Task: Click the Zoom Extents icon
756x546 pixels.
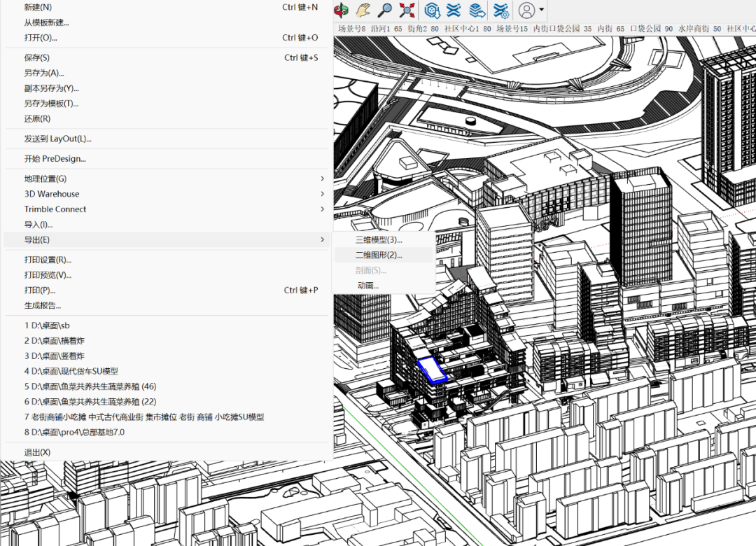Action: (407, 10)
